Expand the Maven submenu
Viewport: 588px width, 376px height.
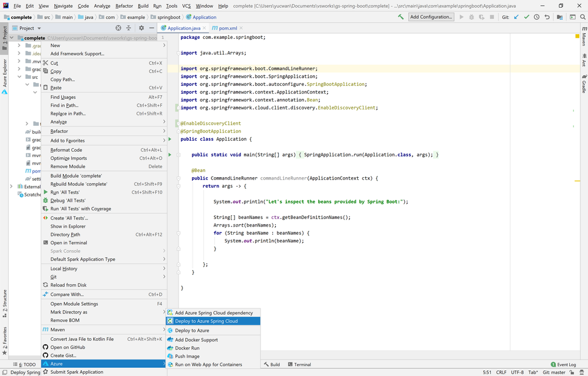click(x=104, y=330)
